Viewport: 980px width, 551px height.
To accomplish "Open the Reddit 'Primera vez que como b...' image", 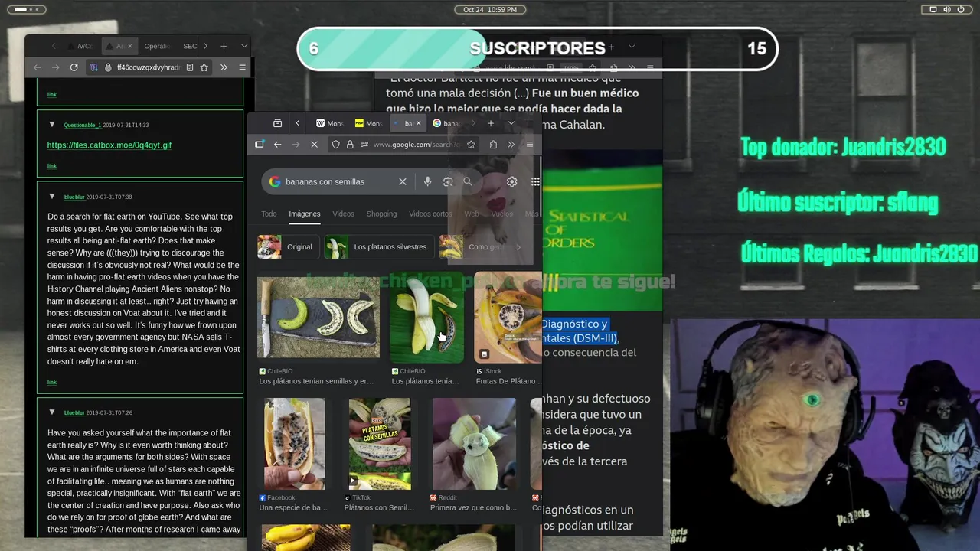I will click(x=474, y=444).
